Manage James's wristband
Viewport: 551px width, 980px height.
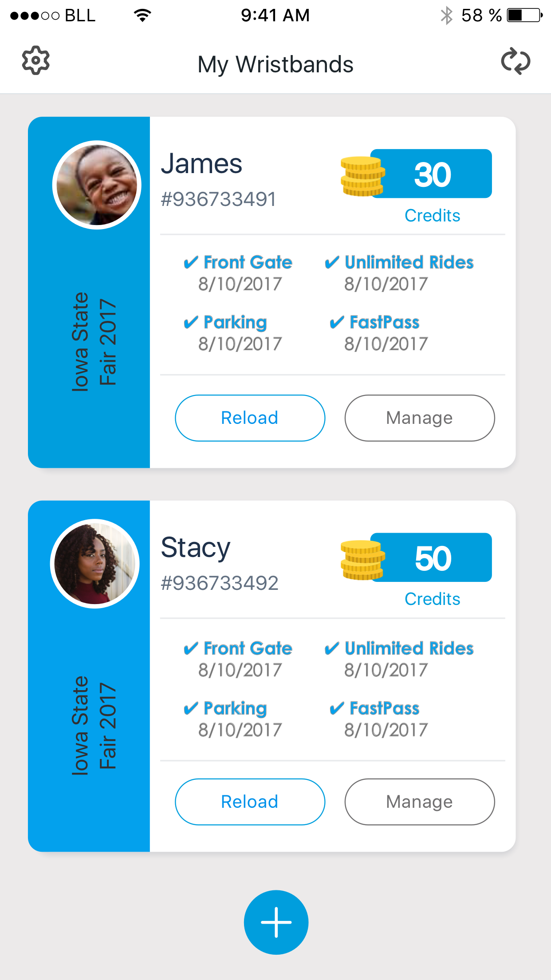click(x=420, y=418)
